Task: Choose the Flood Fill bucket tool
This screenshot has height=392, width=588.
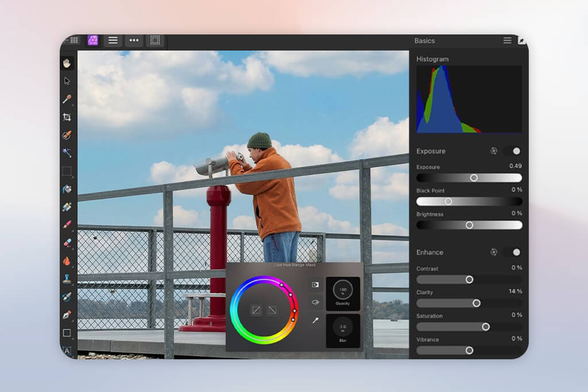Action: click(67, 189)
